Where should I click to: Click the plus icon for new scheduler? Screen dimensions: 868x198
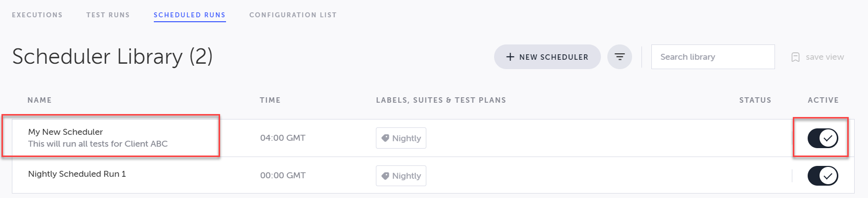[x=510, y=57]
